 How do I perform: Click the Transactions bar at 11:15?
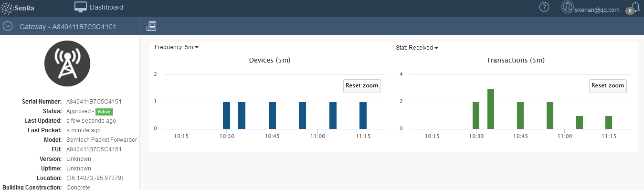(x=609, y=122)
